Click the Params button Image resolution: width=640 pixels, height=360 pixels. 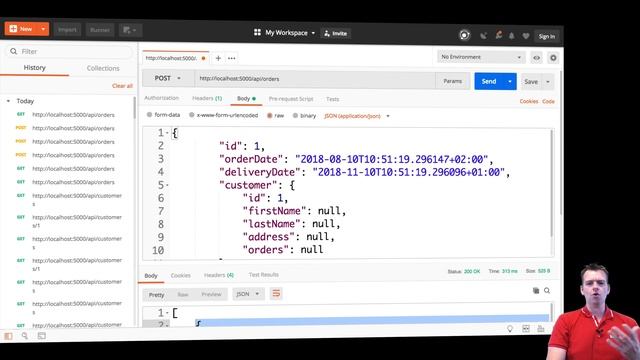452,81
